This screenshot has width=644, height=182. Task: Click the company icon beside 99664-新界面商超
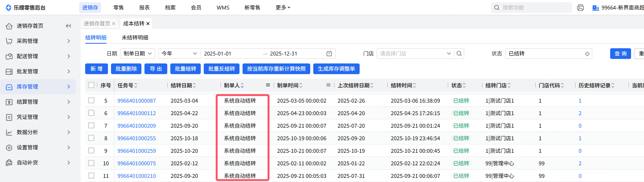tap(596, 8)
